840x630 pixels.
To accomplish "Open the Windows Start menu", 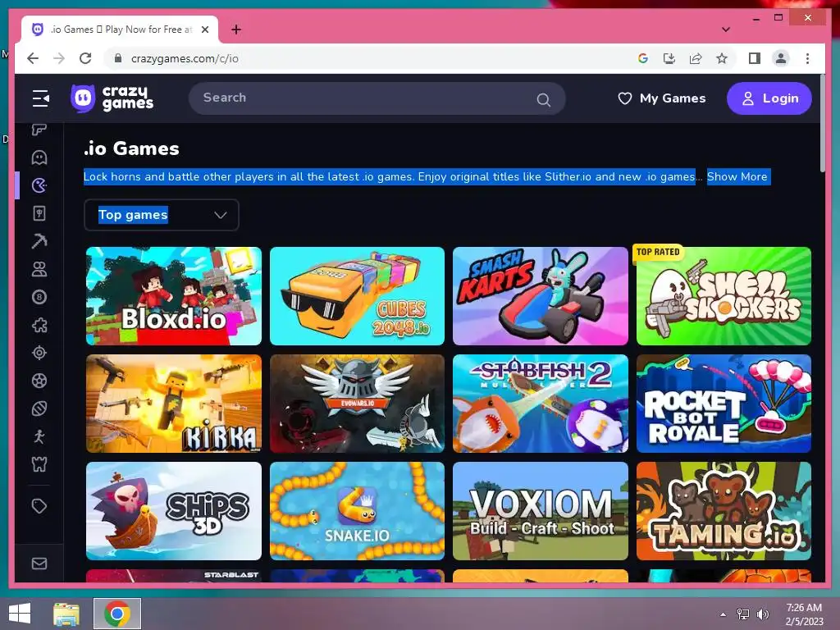I will (x=20, y=614).
